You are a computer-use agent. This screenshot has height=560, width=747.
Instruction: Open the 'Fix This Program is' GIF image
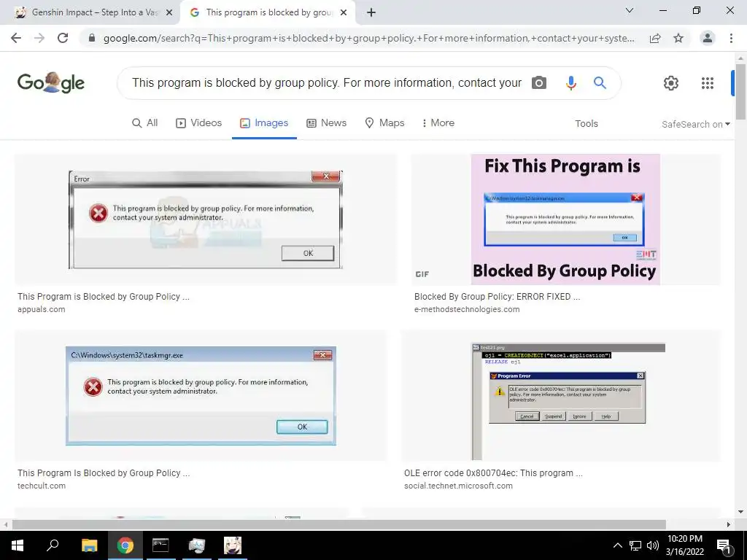(x=565, y=219)
